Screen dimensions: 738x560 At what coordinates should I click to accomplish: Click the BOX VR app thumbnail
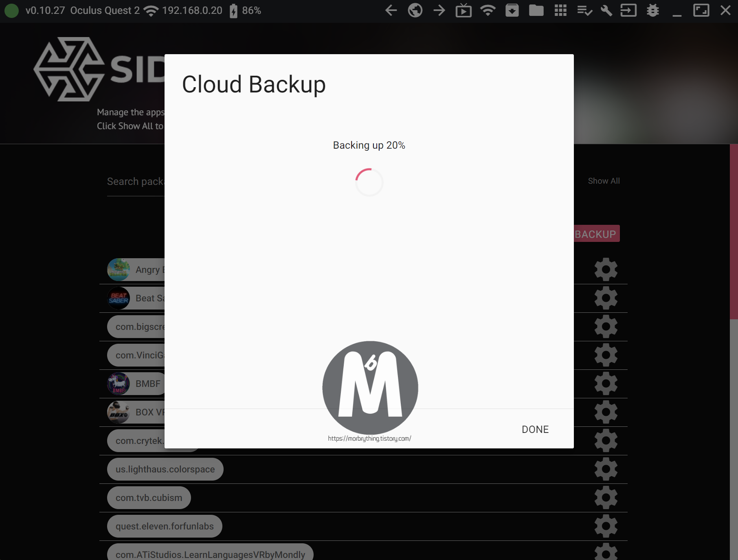(x=119, y=412)
